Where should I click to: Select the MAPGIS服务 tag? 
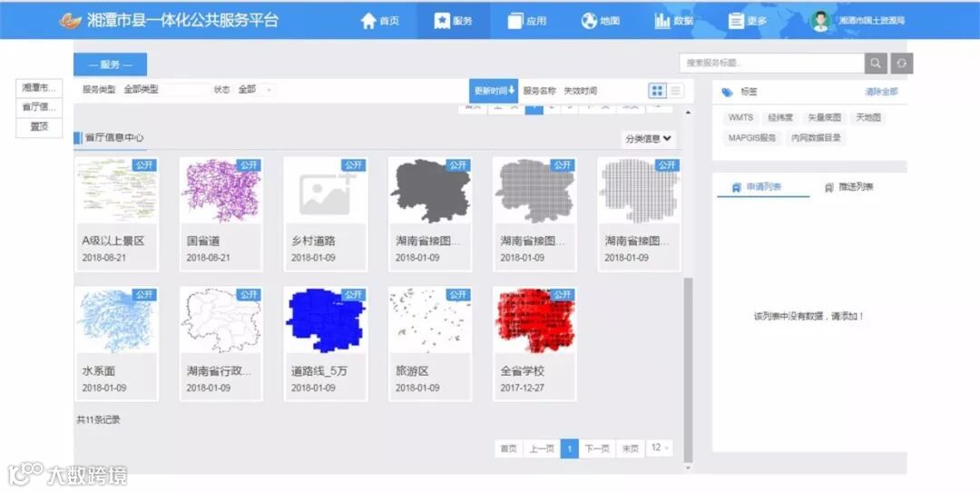coord(752,138)
